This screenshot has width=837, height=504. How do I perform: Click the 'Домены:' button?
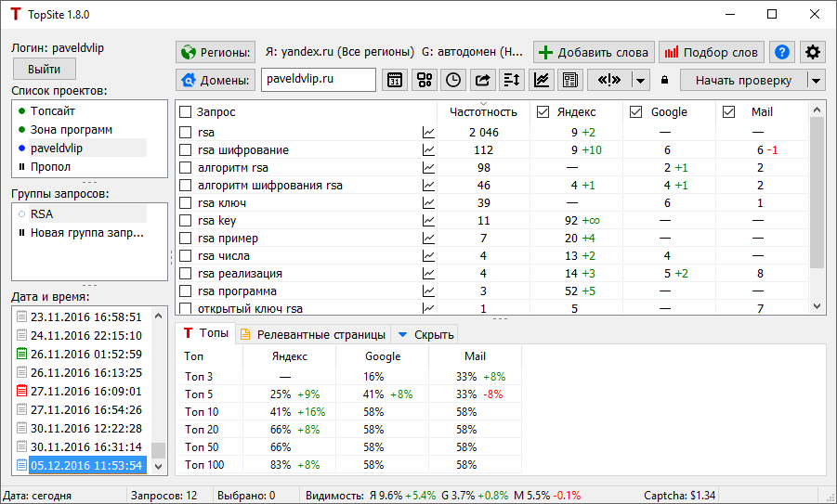(x=216, y=81)
